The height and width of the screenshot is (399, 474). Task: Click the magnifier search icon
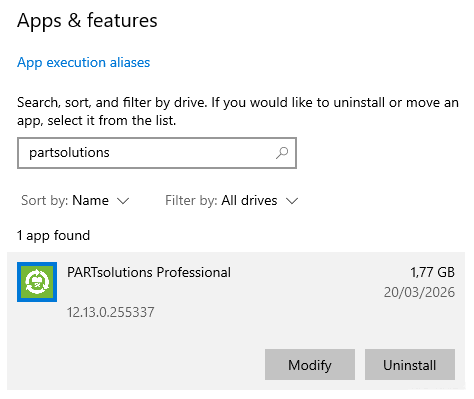pos(282,153)
